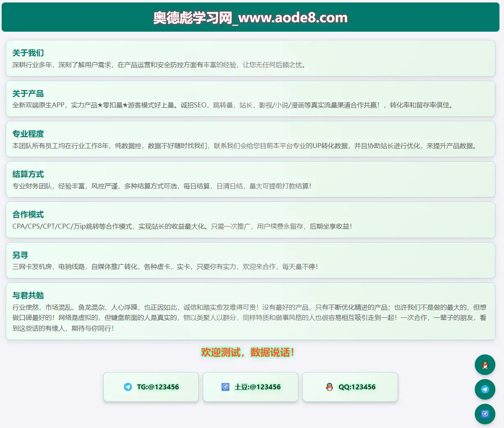The height and width of the screenshot is (428, 504).
Task: Open the QQ:123456 contact button
Action: click(350, 387)
